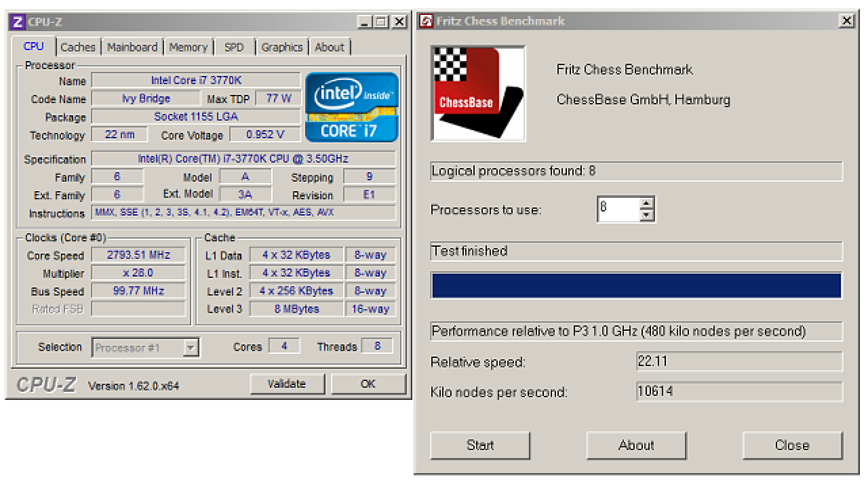
Task: Click the Ext. Model value 3A
Action: tap(245, 195)
